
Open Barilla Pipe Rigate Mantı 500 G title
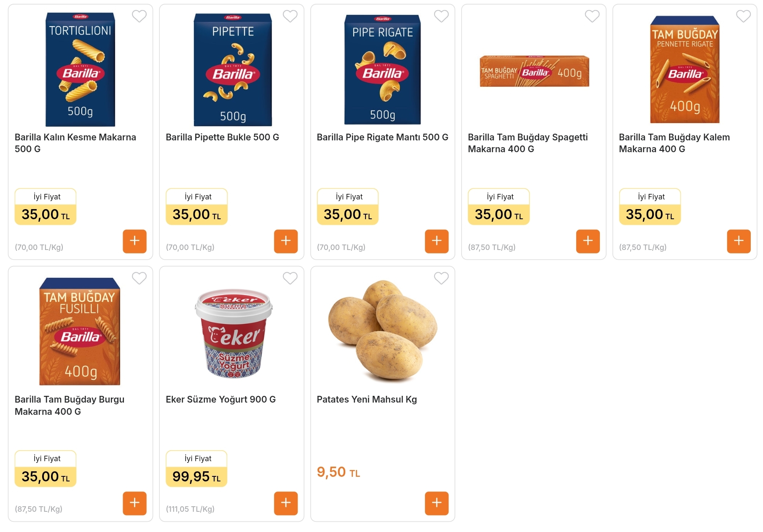382,137
